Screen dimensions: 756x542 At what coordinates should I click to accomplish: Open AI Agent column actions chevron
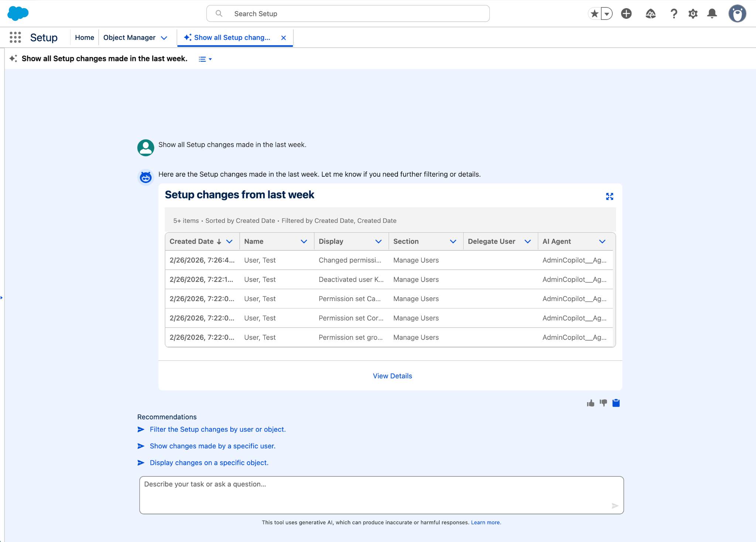coord(602,241)
